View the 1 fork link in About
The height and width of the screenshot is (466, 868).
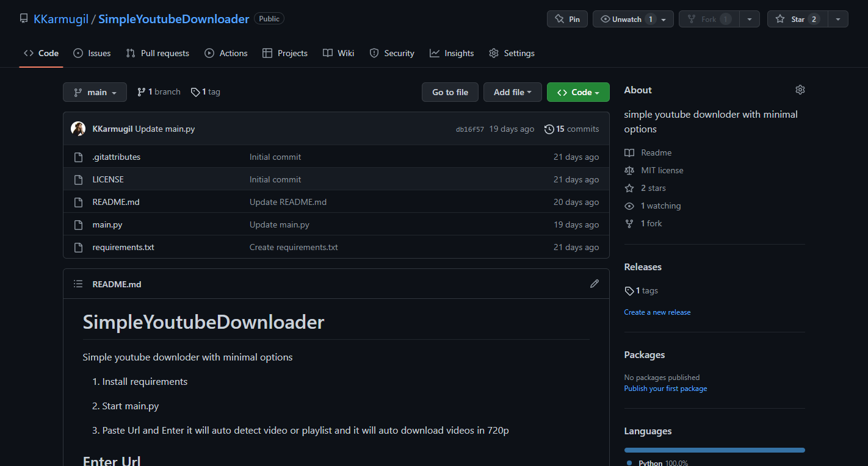coord(643,223)
